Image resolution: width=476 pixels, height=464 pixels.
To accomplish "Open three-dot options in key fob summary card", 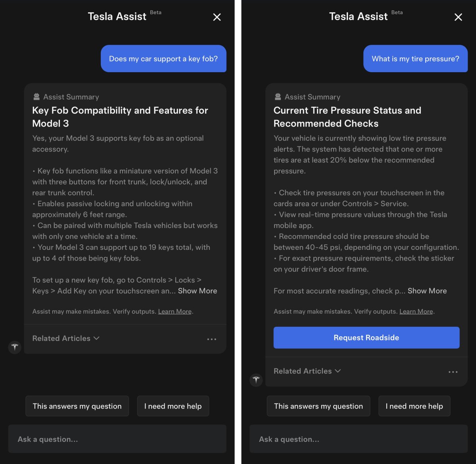I will tap(212, 339).
